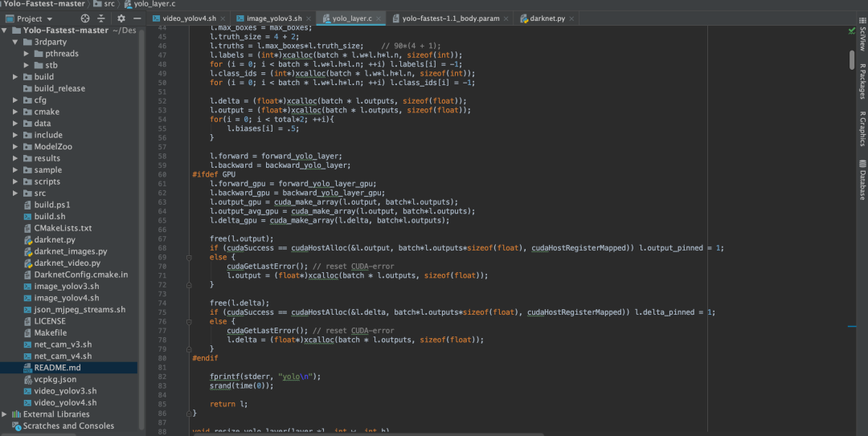Select the yolo_layer.c tab
Image resolution: width=868 pixels, height=436 pixels.
click(352, 18)
